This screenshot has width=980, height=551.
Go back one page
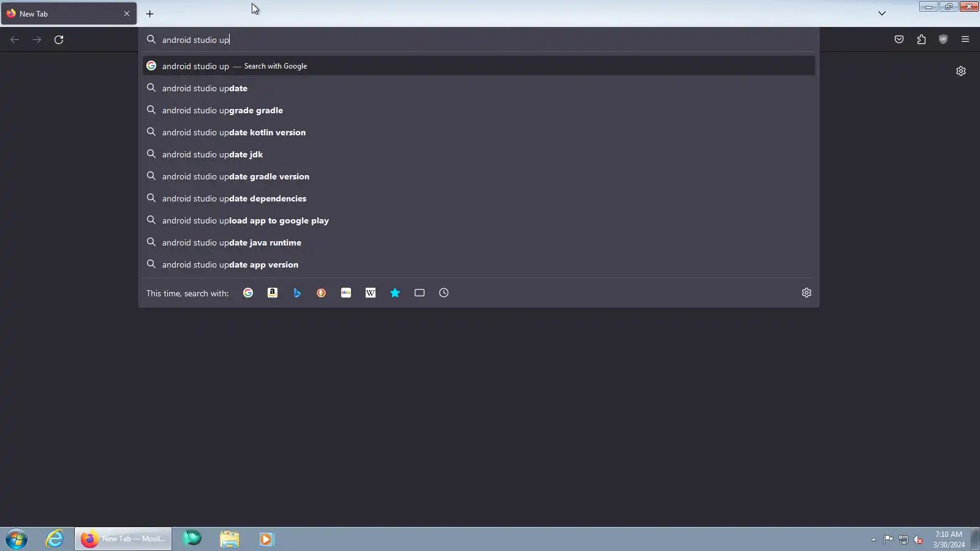coord(15,40)
